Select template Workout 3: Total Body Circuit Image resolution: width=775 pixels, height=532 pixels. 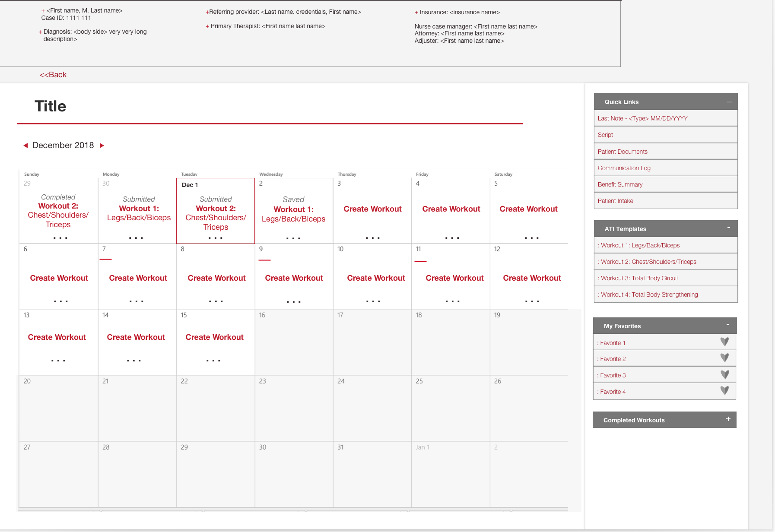pyautogui.click(x=666, y=278)
